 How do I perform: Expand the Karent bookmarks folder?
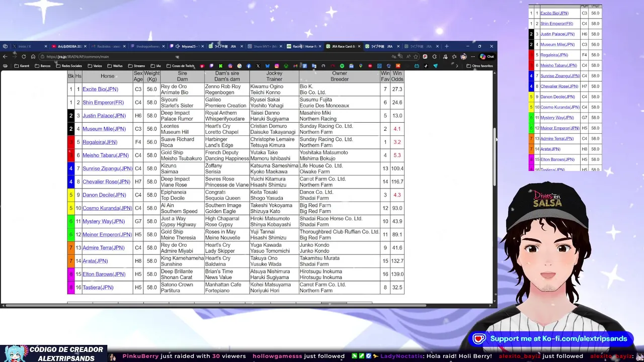[x=22, y=66]
